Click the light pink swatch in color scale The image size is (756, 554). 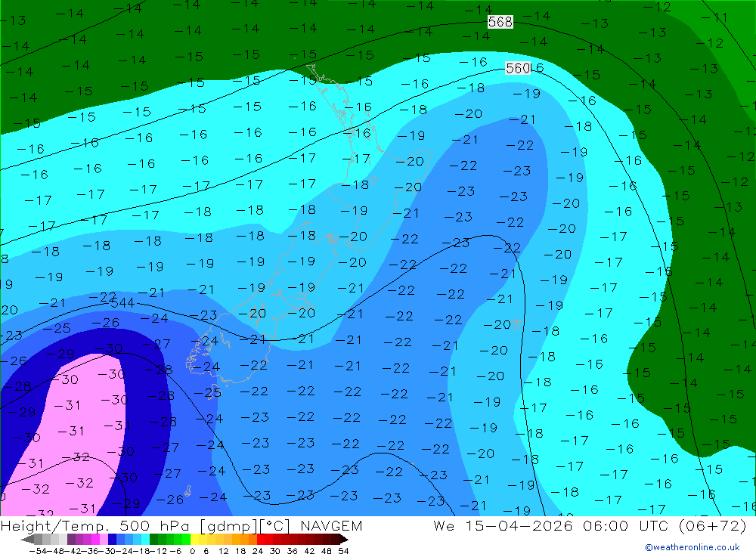coord(104,540)
